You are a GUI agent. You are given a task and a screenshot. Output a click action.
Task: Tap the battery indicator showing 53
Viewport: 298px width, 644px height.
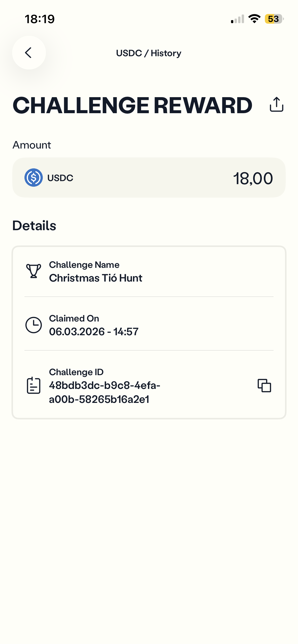coord(274,19)
